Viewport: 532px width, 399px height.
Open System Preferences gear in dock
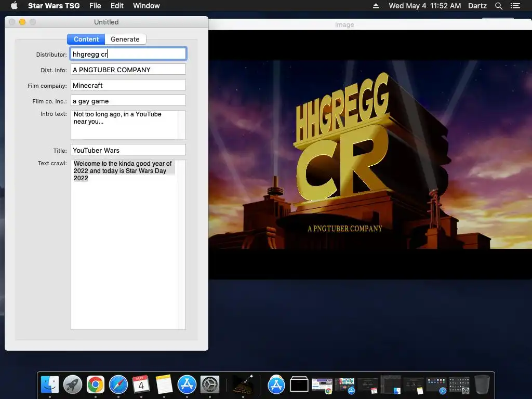click(x=210, y=385)
